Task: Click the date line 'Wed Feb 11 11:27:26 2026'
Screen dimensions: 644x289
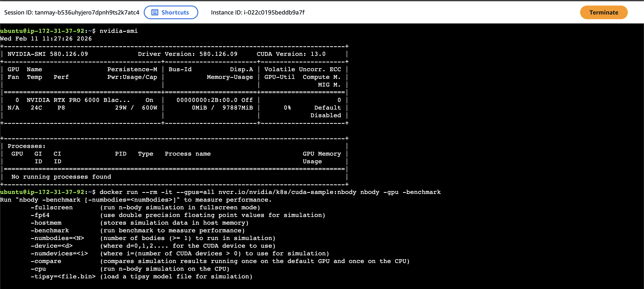Action: [x=46, y=39]
